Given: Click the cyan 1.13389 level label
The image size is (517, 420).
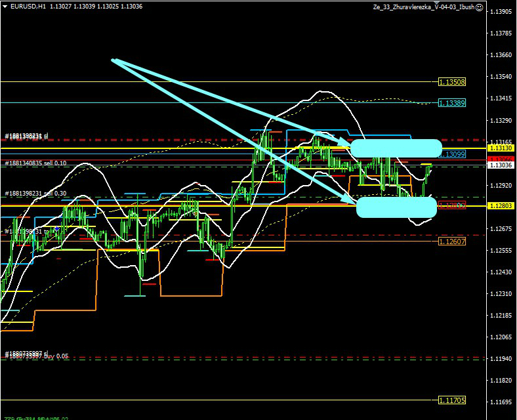Looking at the screenshot, I should 452,103.
